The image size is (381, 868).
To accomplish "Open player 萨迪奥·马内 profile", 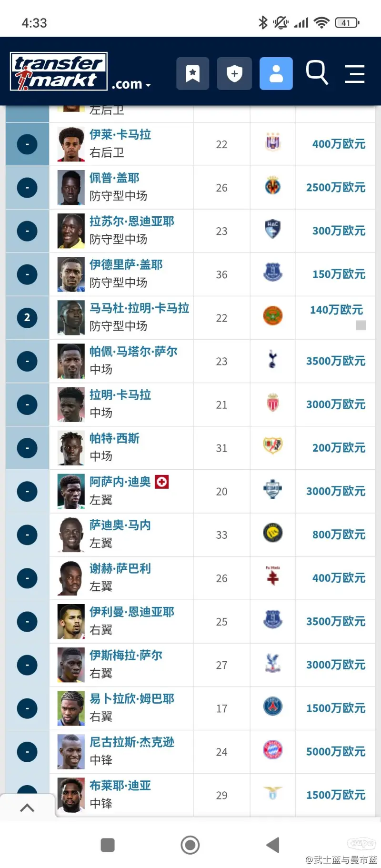I will (120, 525).
